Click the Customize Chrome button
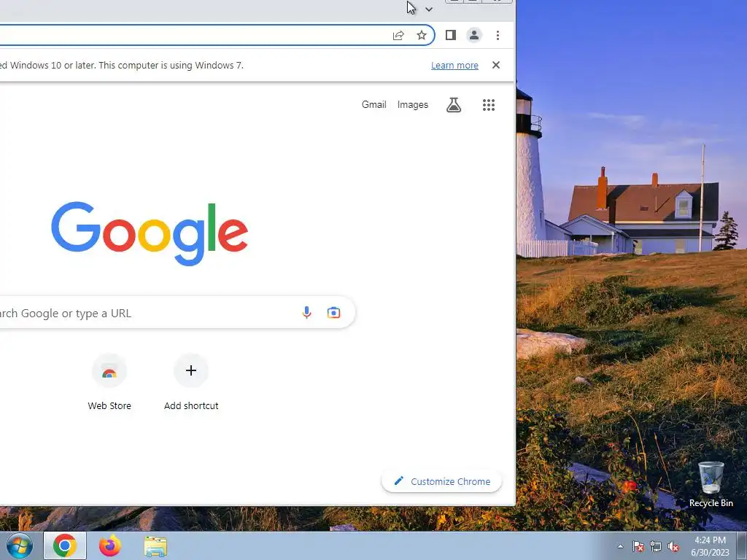The image size is (747, 560). (x=441, y=481)
